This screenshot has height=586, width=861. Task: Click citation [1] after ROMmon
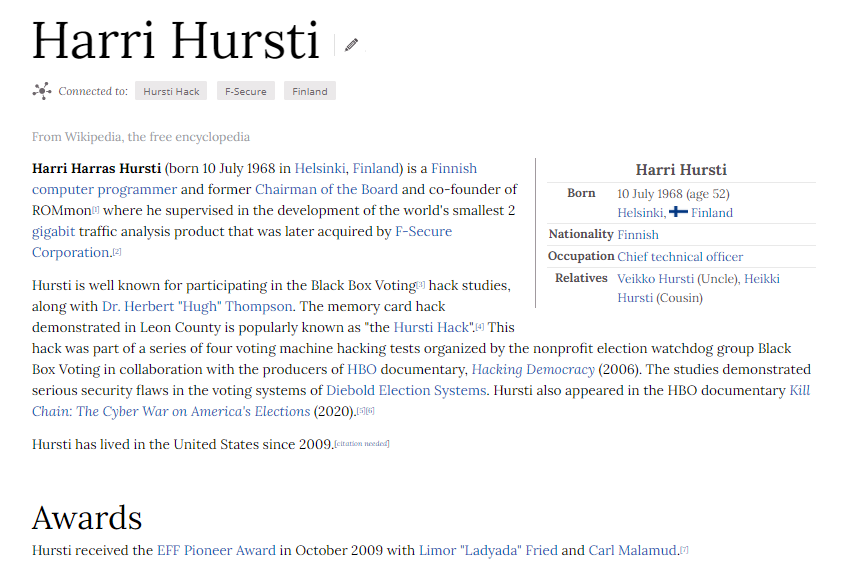(96, 209)
